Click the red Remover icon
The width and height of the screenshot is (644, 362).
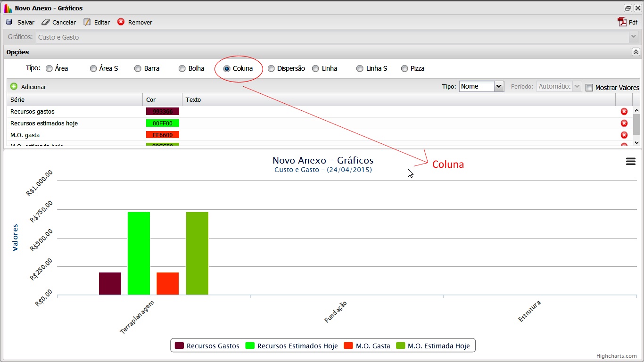coord(121,22)
